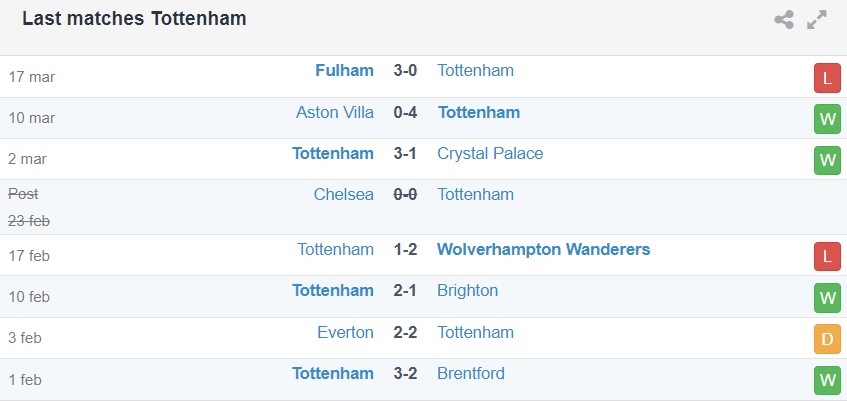Click green W badge for Brighton match
847x401 pixels.
826,297
